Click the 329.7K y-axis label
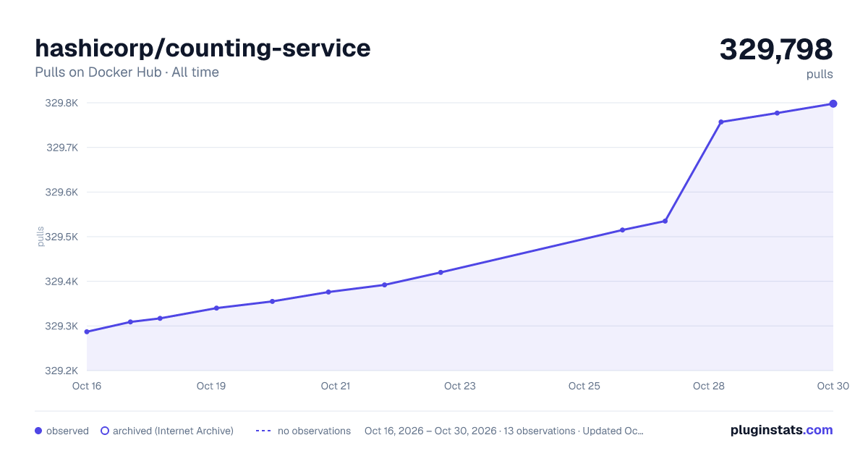868x456 pixels. (61, 148)
